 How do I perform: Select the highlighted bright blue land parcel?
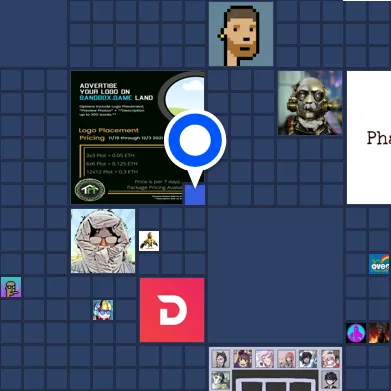coord(195,195)
